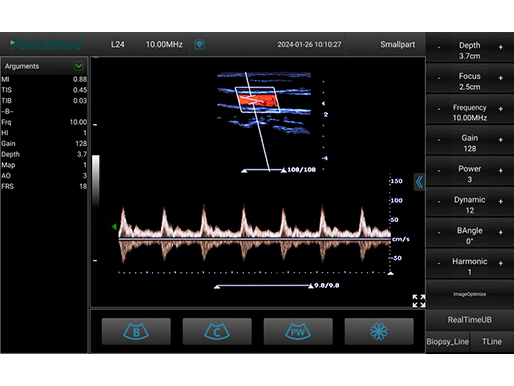514x386 pixels.
Task: Increase Depth with plus button
Action: point(501,47)
